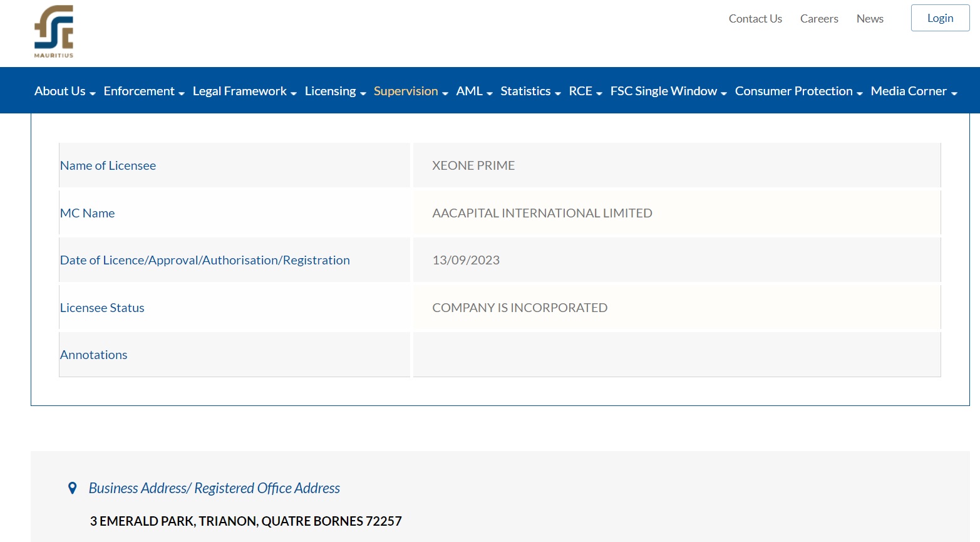Expand the Supervision dropdown arrow
The height and width of the screenshot is (542, 980).
tap(445, 93)
